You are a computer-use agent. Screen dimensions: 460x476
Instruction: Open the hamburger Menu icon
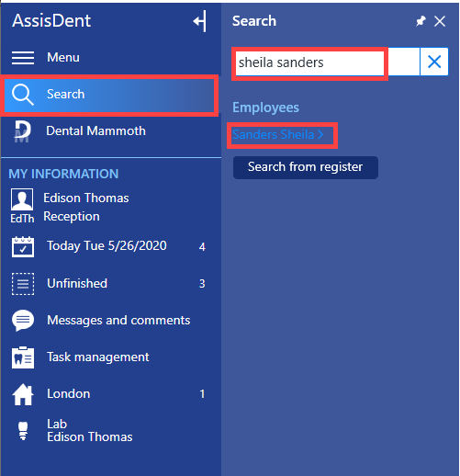click(x=23, y=58)
